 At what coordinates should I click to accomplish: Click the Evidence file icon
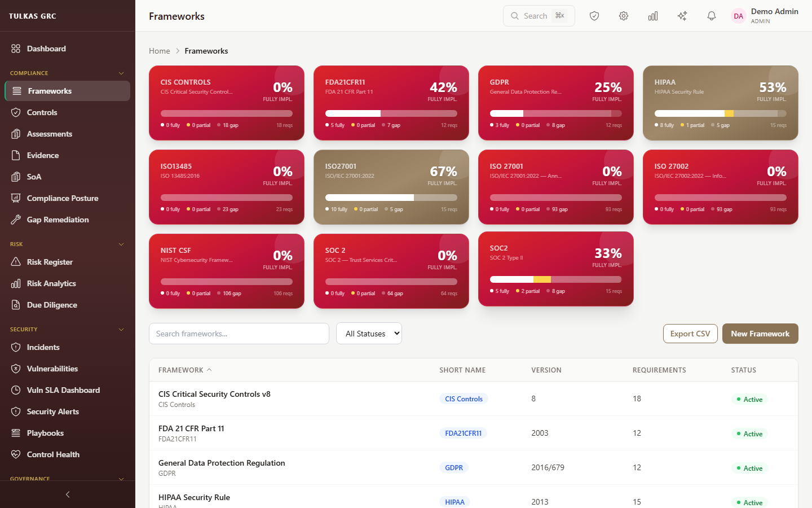tap(16, 155)
